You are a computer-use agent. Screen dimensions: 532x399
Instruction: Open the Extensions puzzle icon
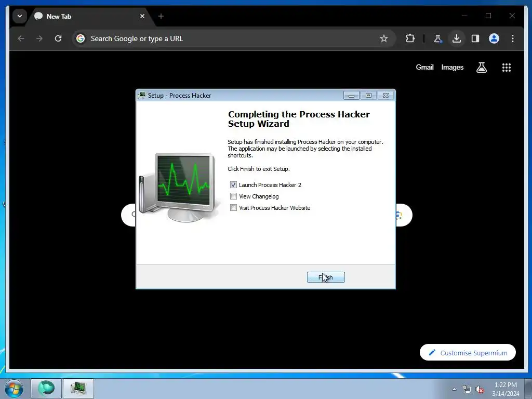pyautogui.click(x=410, y=38)
